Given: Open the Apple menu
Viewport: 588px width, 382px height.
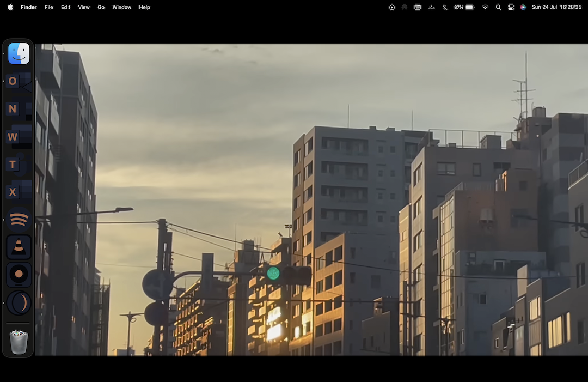Looking at the screenshot, I should 10,7.
